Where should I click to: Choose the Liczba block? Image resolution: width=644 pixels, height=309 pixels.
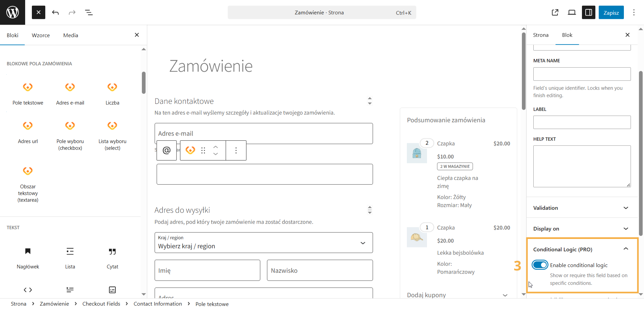point(112,94)
